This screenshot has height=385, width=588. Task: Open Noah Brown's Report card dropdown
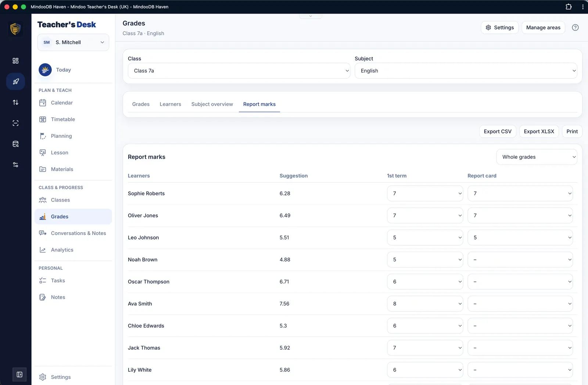(520, 260)
